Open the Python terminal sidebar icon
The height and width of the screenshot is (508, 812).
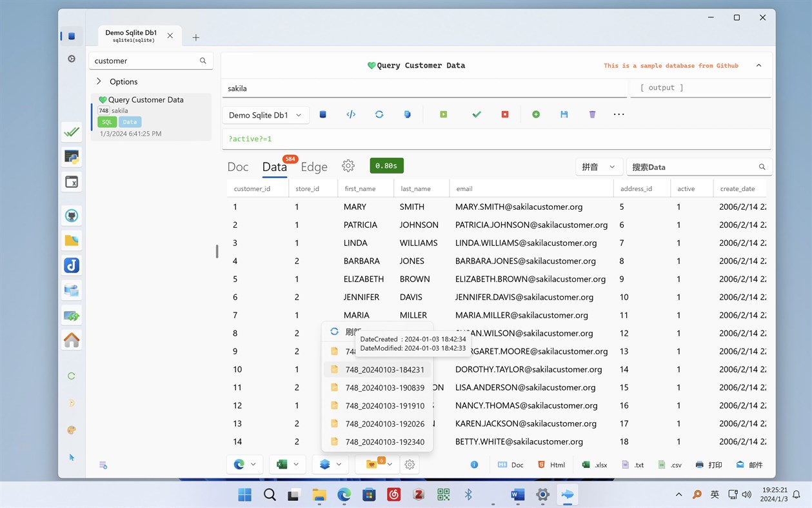click(72, 157)
